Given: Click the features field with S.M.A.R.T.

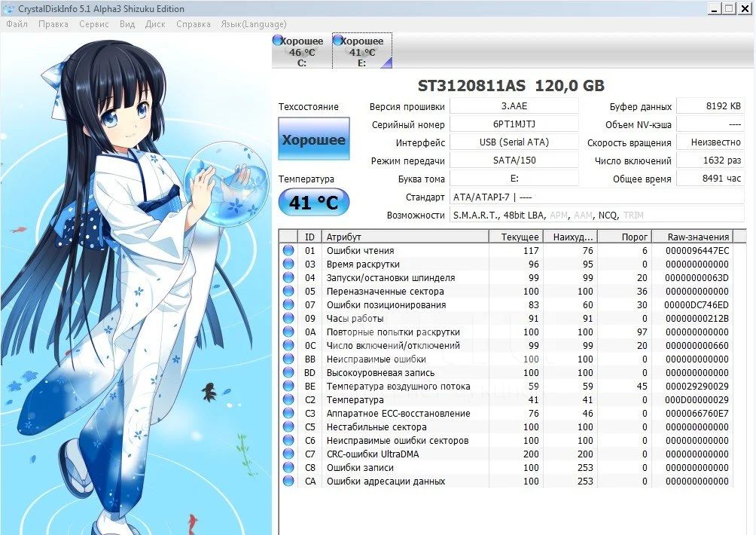Looking at the screenshot, I should [597, 216].
